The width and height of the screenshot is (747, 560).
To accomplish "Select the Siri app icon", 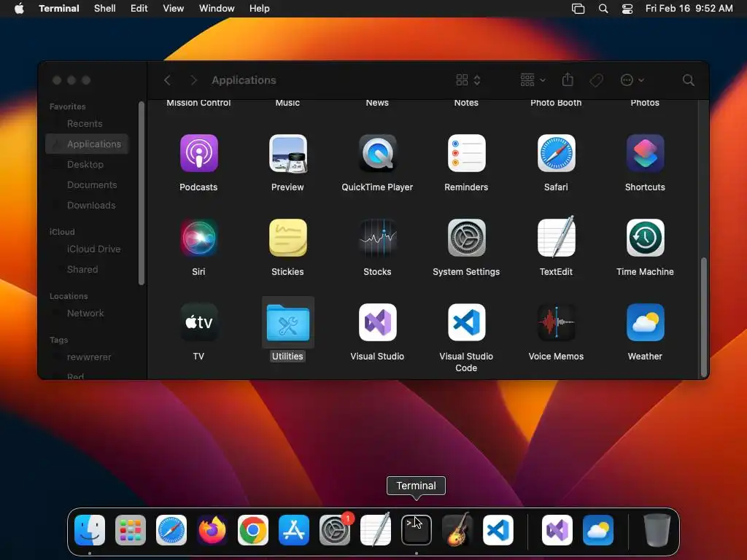I will click(x=198, y=238).
